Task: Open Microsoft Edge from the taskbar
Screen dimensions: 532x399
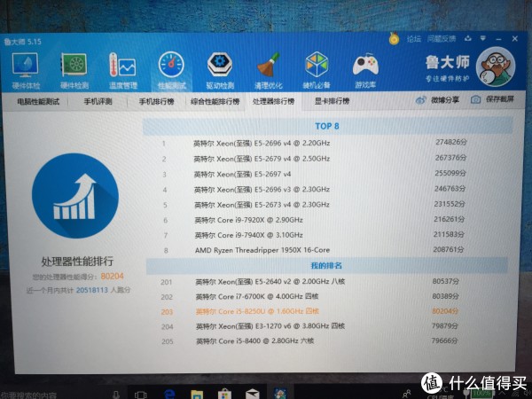Action: coord(169,395)
